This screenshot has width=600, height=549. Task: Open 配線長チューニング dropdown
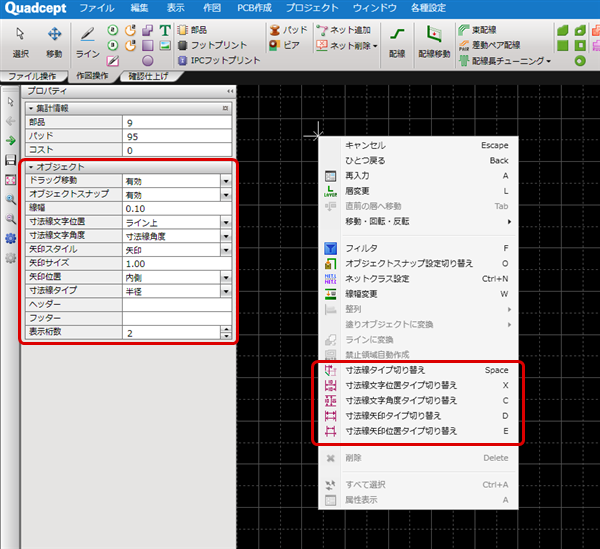click(549, 61)
